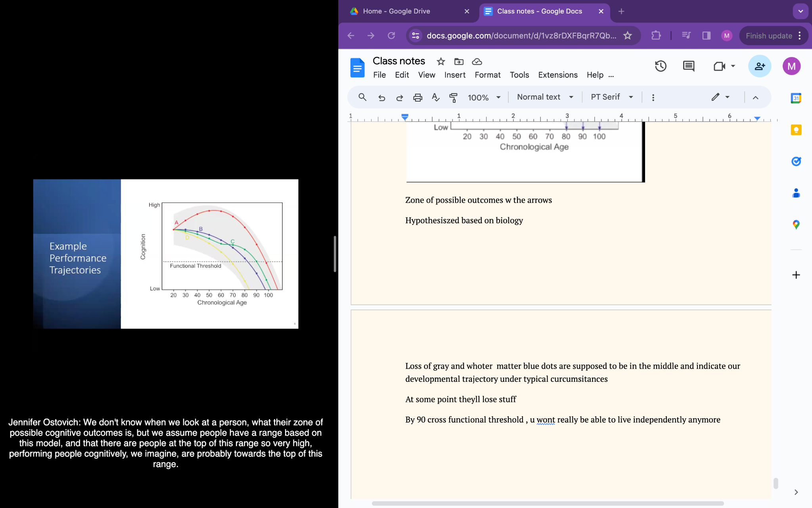Click the horizontal scrollbar at bottom

(x=547, y=503)
